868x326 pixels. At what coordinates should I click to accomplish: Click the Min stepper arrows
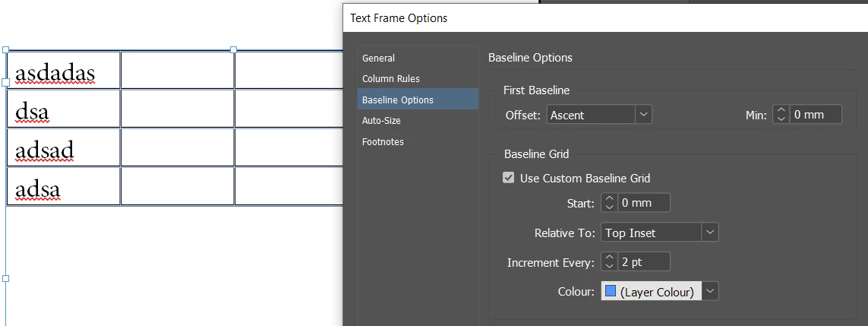click(781, 115)
